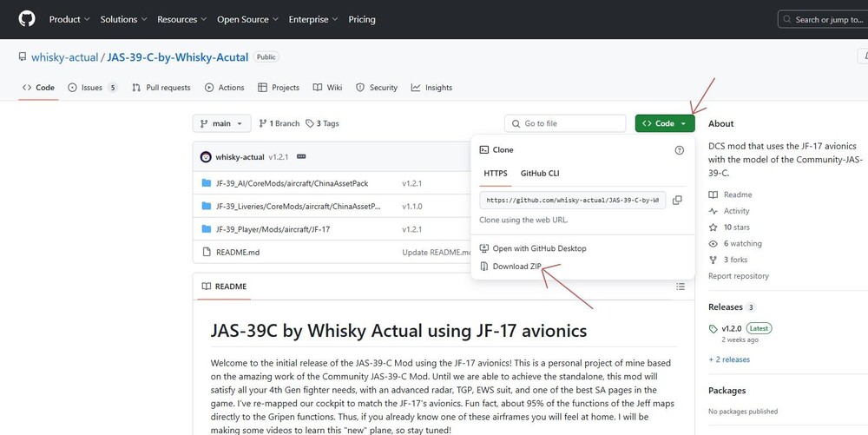Image resolution: width=868 pixels, height=435 pixels.
Task: Click the terminal icon beside Clone heading
Action: tap(483, 150)
